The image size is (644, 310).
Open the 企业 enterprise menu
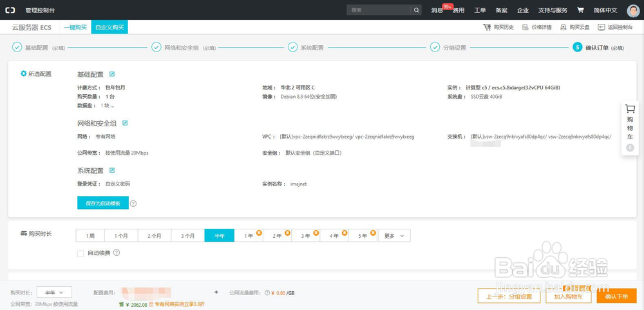tap(523, 10)
